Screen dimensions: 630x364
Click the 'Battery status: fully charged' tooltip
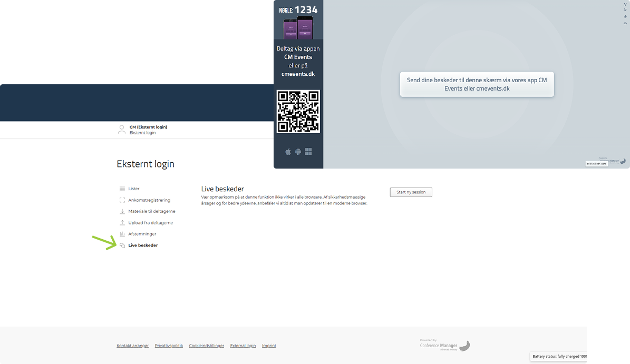pyautogui.click(x=558, y=357)
